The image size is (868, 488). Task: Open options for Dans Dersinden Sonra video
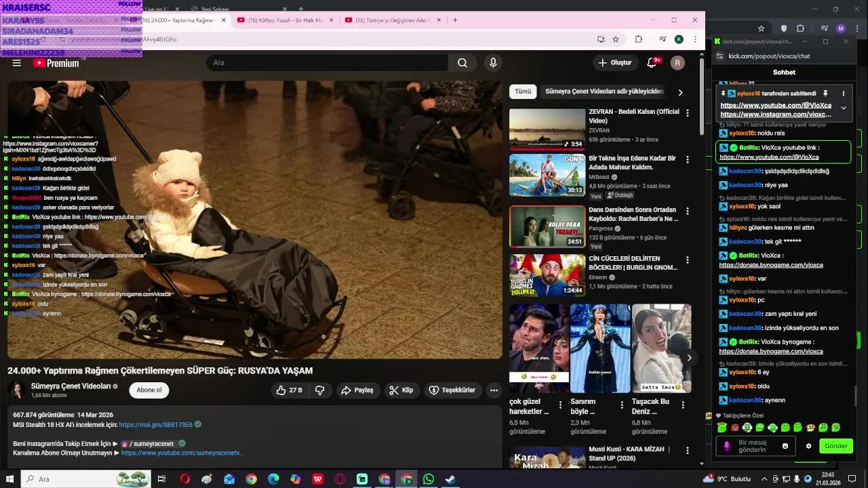click(688, 211)
